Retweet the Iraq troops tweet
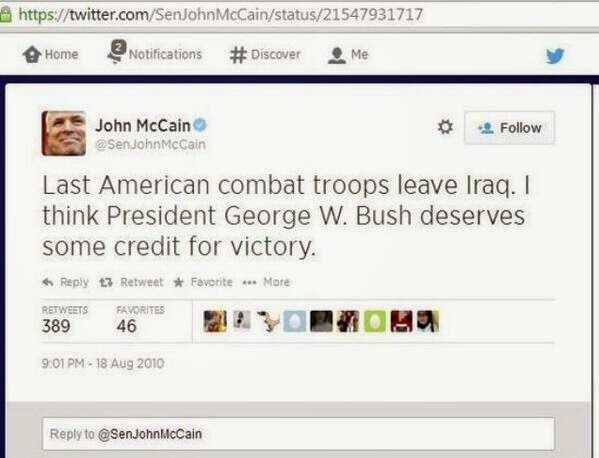The height and width of the screenshot is (458, 599). pos(131,282)
